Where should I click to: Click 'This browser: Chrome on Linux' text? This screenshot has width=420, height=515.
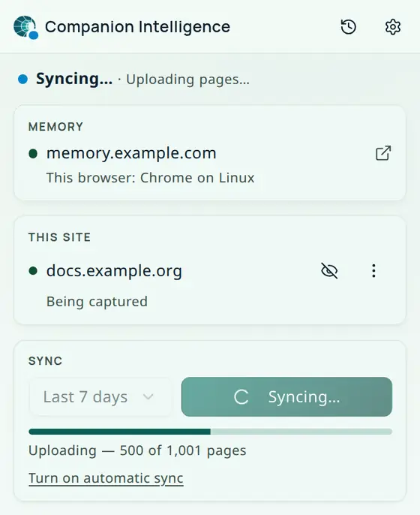[x=150, y=178]
